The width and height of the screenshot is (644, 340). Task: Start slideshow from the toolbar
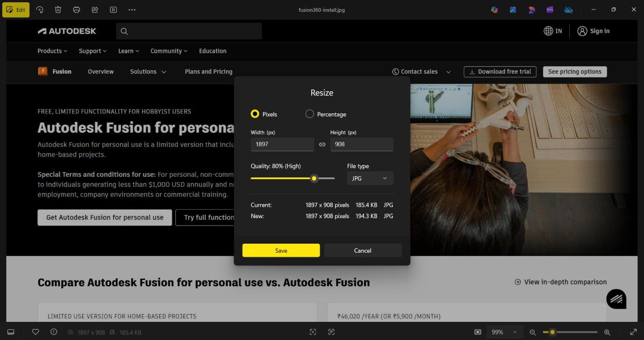pyautogui.click(x=113, y=10)
